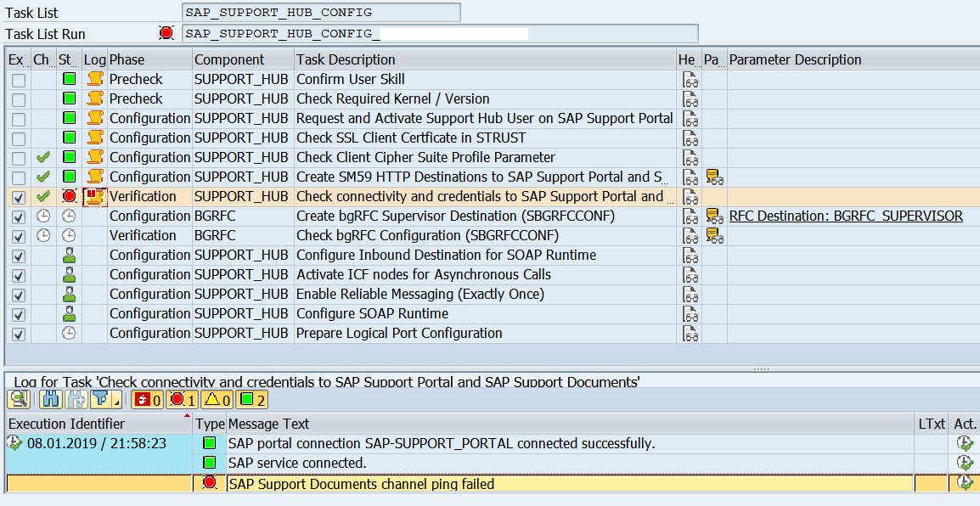980x506 pixels.
Task: Uncheck execute box for Check bgRFC Configuration
Action: click(19, 236)
